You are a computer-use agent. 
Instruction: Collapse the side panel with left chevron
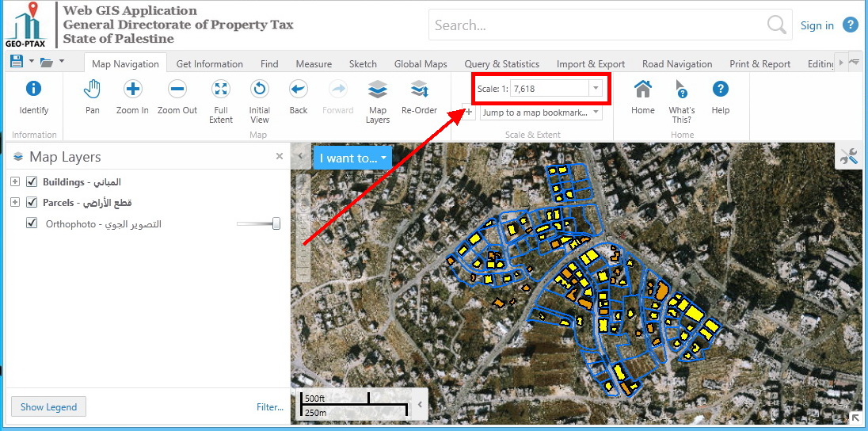coord(301,156)
